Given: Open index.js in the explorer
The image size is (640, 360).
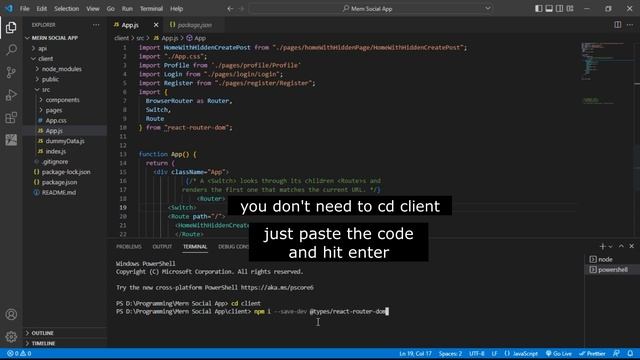Looking at the screenshot, I should pos(56,151).
